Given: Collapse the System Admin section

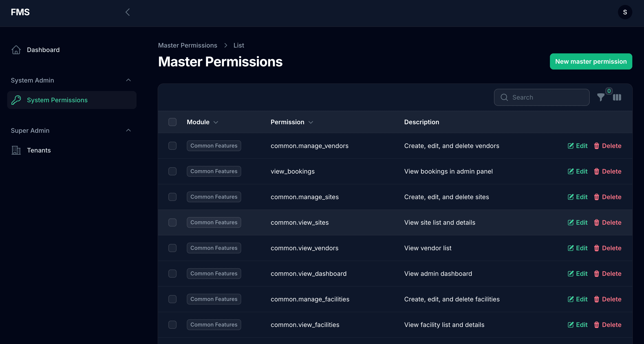Looking at the screenshot, I should [128, 80].
